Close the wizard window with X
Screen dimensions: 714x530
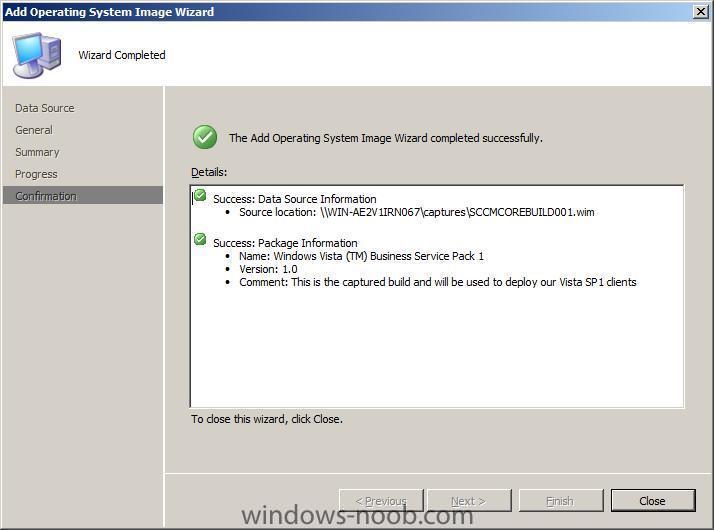[x=701, y=11]
